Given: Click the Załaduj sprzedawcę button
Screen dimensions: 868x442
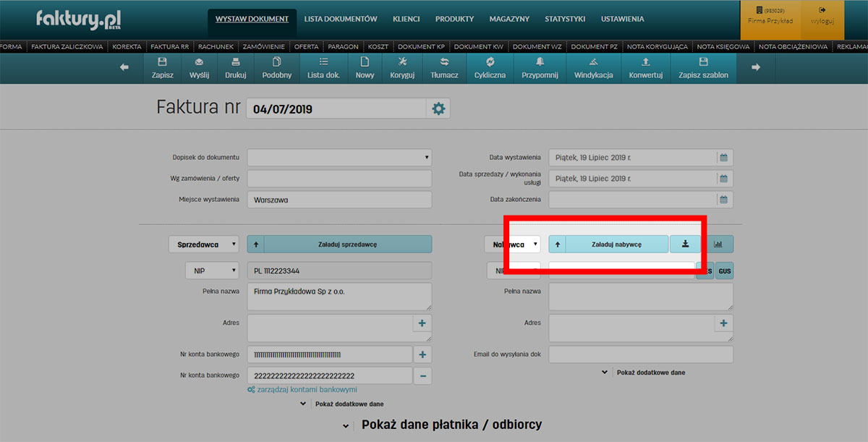Looking at the screenshot, I should (x=347, y=245).
